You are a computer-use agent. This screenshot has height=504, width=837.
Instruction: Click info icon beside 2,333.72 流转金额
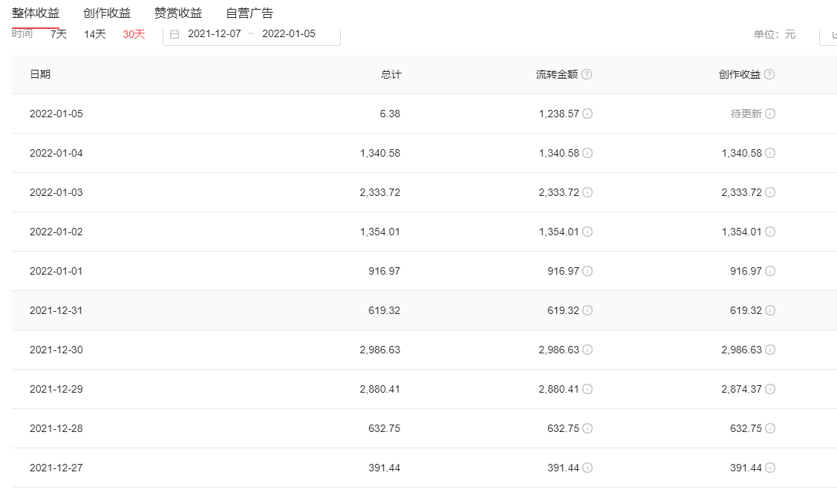pyautogui.click(x=587, y=192)
